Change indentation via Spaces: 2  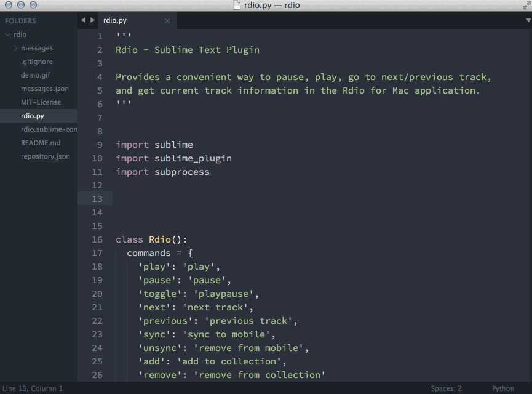(x=446, y=388)
